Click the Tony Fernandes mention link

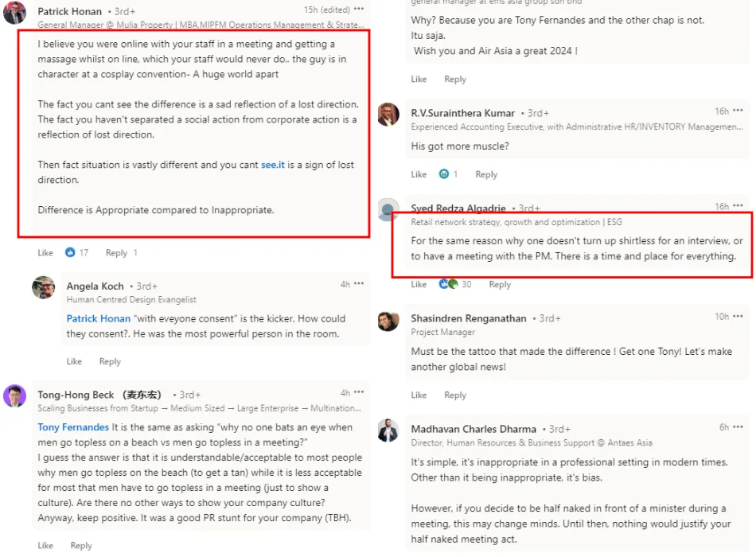(73, 427)
